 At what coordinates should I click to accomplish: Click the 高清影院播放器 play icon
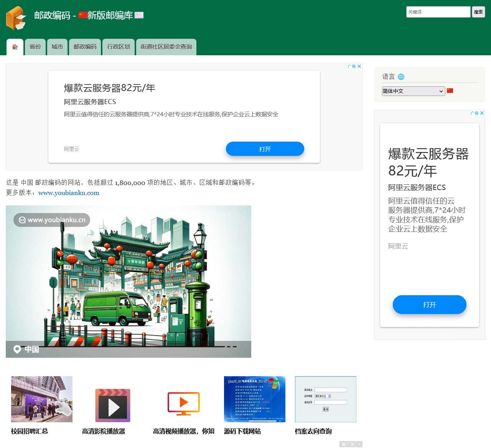(x=113, y=405)
